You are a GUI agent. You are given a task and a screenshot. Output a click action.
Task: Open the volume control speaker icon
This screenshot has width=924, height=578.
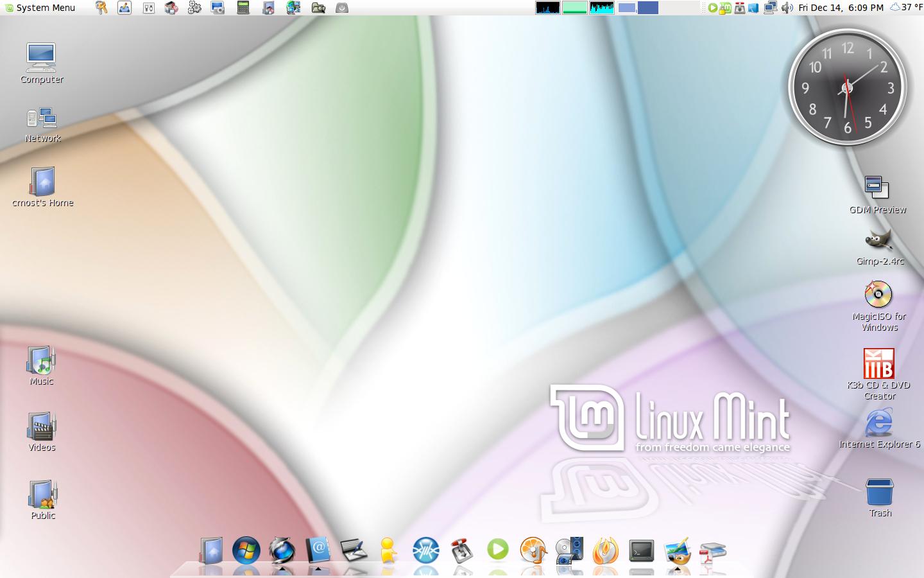click(x=787, y=8)
